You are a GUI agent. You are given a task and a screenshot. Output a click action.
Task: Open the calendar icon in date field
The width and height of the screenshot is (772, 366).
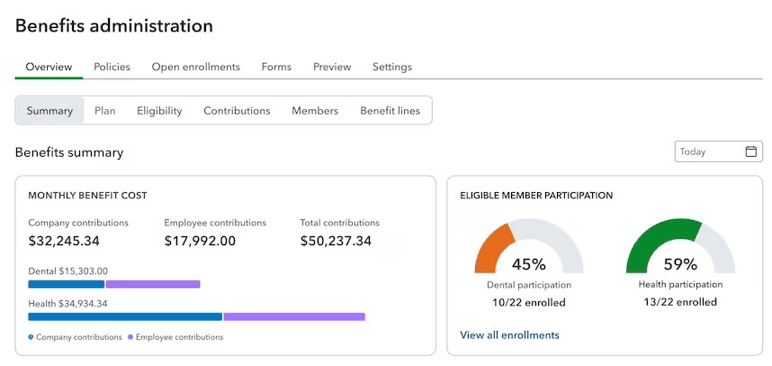pyautogui.click(x=751, y=152)
